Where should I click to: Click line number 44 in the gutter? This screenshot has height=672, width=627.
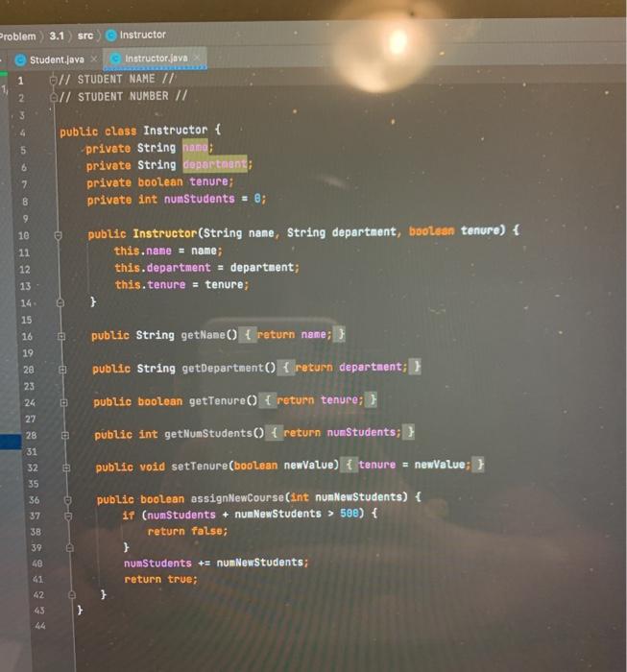tap(40, 626)
